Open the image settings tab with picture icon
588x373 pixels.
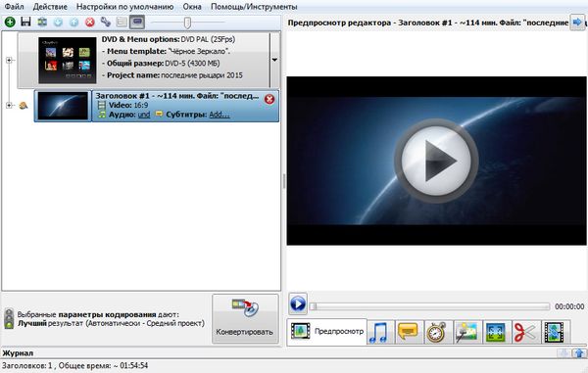coord(466,332)
